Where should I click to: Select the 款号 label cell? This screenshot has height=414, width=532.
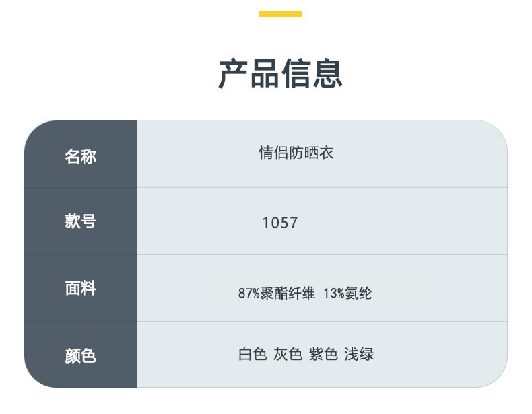tap(81, 221)
